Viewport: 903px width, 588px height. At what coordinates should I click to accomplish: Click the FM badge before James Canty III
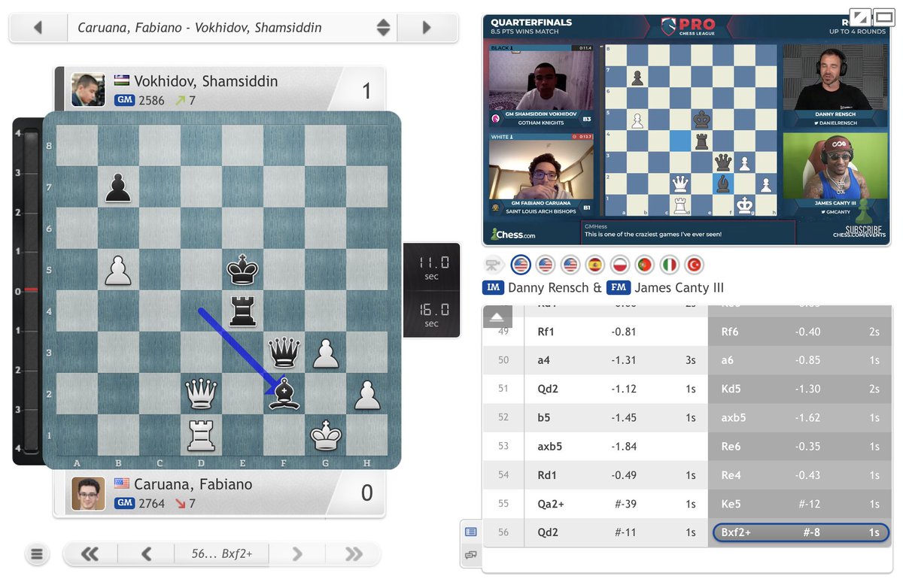[619, 287]
